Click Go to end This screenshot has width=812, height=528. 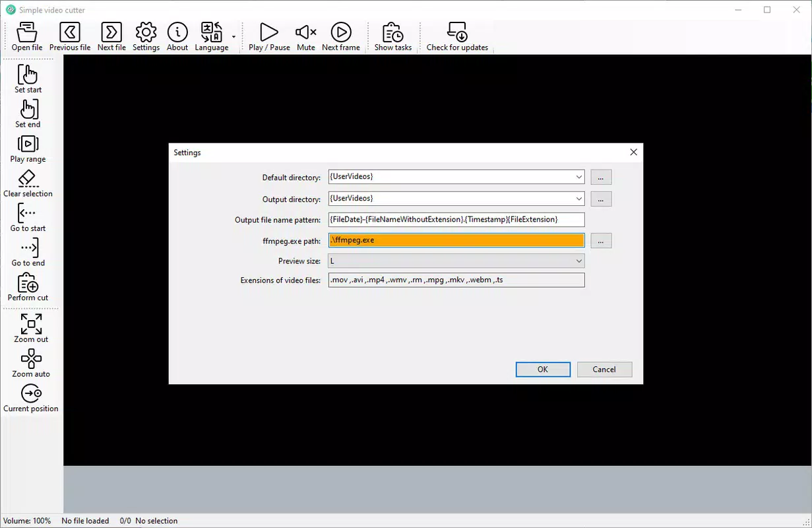pyautogui.click(x=28, y=252)
